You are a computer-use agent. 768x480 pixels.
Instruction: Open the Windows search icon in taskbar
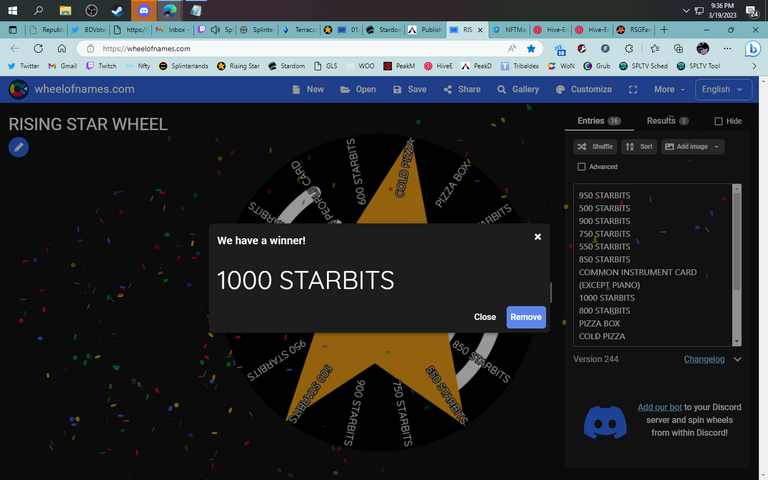(x=39, y=10)
